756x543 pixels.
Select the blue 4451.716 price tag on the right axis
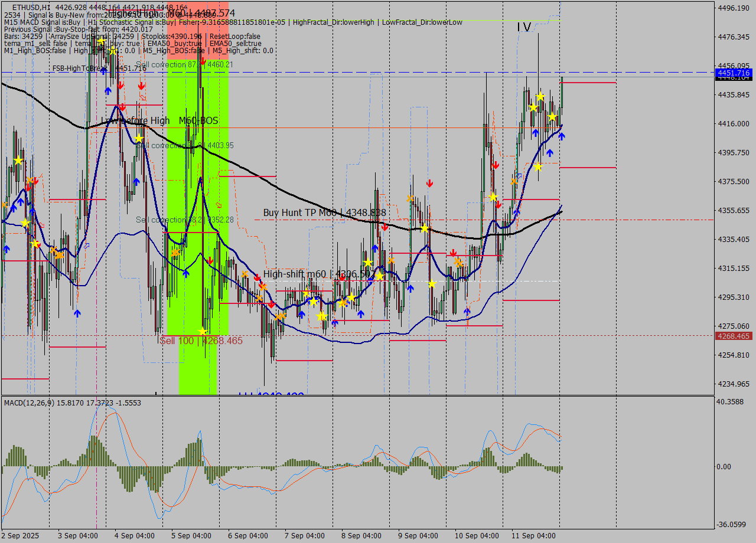click(732, 73)
